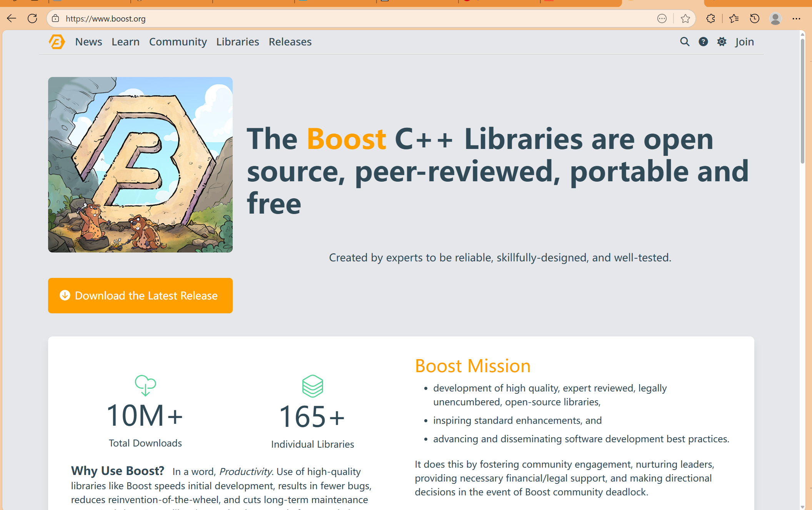Open the browser profile avatar

(775, 18)
